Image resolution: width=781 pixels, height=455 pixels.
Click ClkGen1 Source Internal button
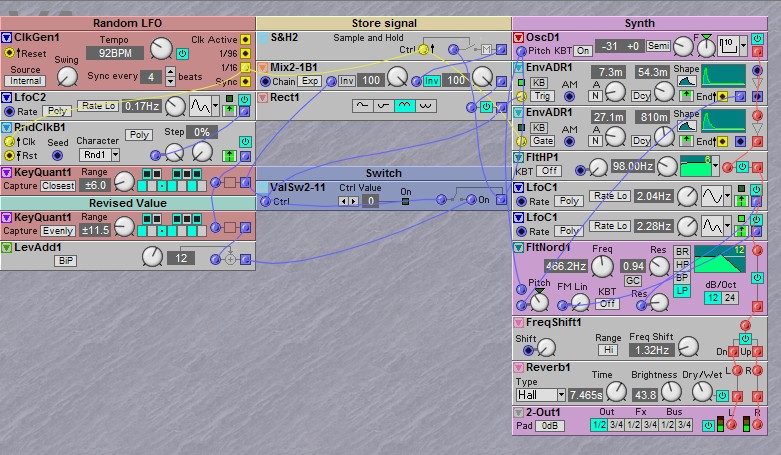25,81
